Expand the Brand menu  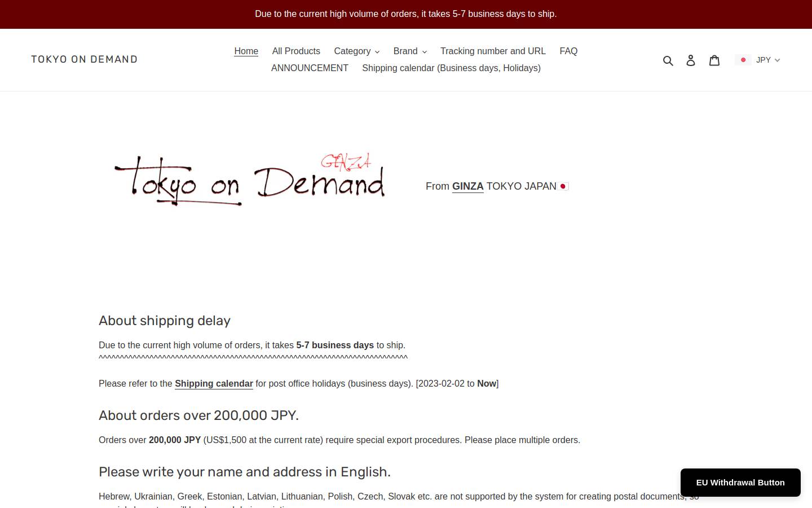(x=410, y=51)
